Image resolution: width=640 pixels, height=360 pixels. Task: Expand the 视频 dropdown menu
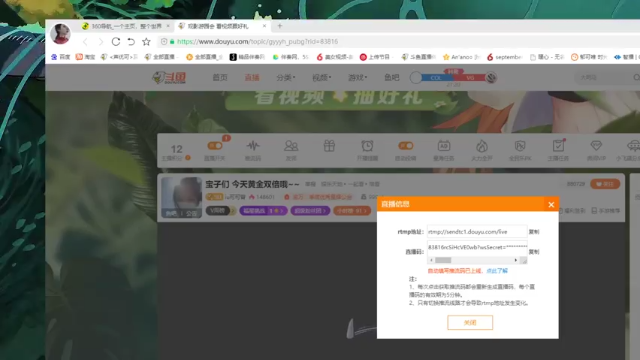[322, 78]
